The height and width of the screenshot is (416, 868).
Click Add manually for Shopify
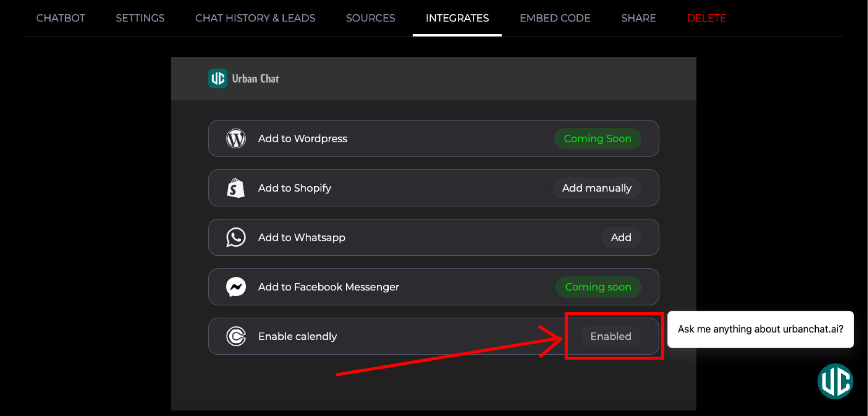click(x=597, y=188)
